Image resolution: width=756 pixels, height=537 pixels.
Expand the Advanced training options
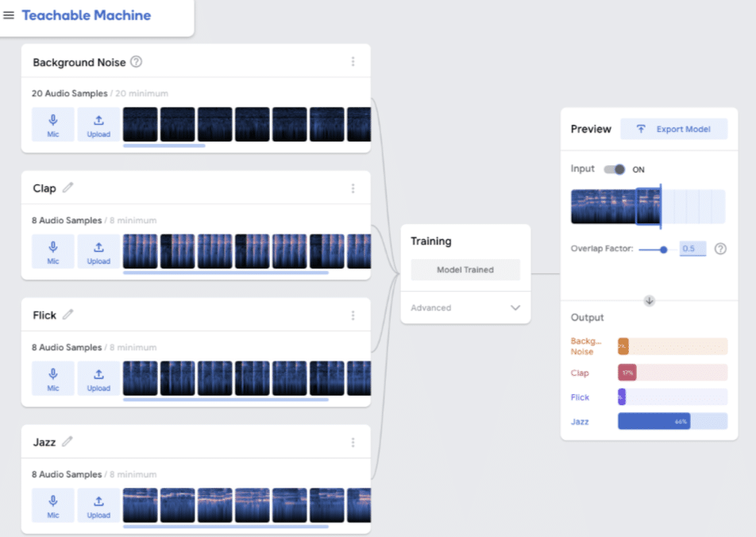coord(465,308)
